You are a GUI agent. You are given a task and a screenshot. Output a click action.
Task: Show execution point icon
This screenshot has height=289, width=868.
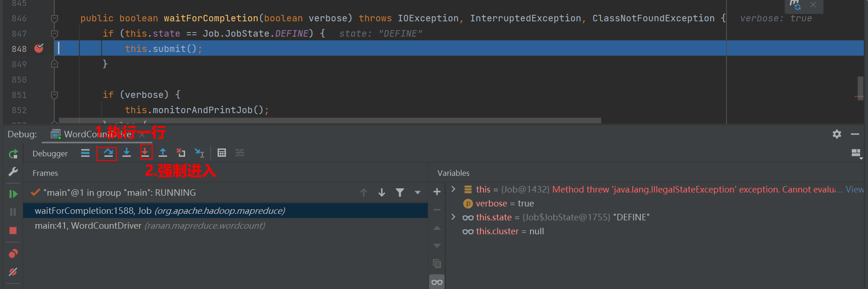point(85,153)
